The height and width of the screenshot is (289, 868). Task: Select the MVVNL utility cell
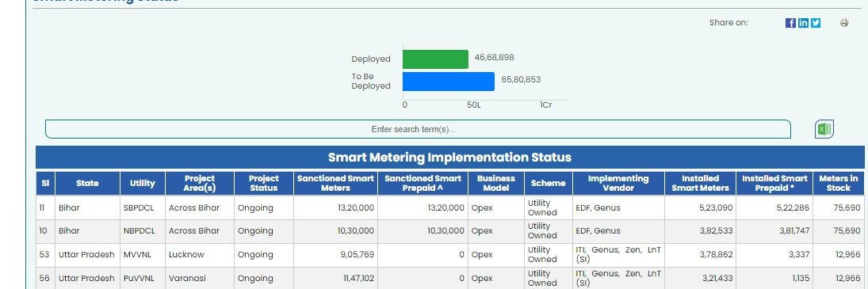pyautogui.click(x=143, y=255)
